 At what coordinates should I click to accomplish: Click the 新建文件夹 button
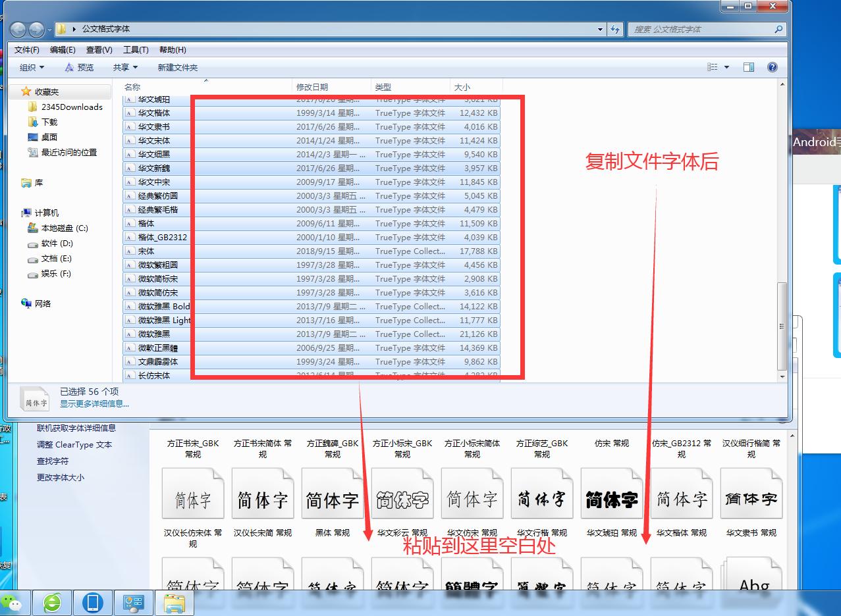tap(176, 66)
